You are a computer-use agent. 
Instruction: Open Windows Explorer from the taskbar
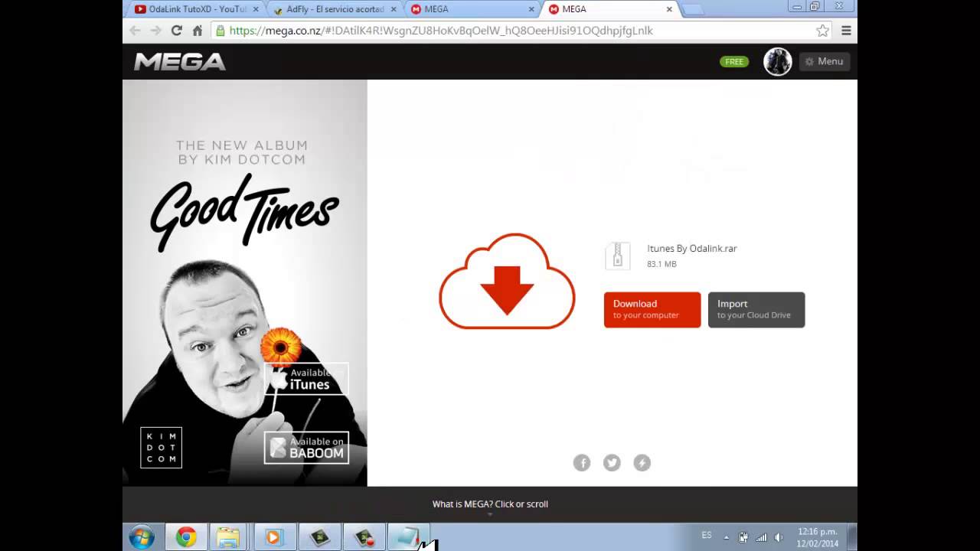228,537
